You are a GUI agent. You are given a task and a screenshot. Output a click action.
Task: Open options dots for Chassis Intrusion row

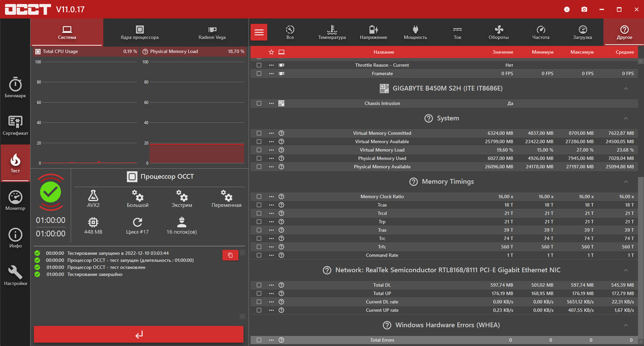click(271, 104)
